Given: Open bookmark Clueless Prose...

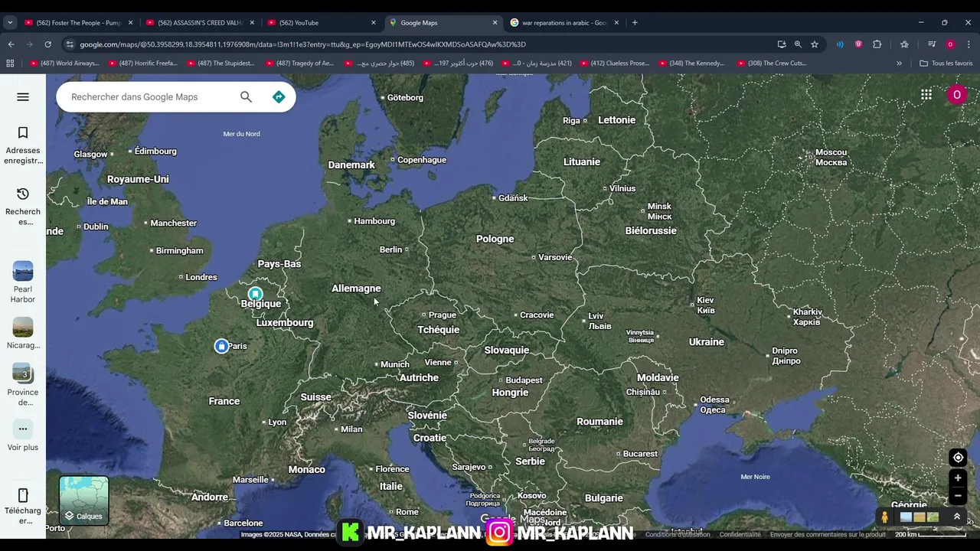Looking at the screenshot, I should [614, 64].
